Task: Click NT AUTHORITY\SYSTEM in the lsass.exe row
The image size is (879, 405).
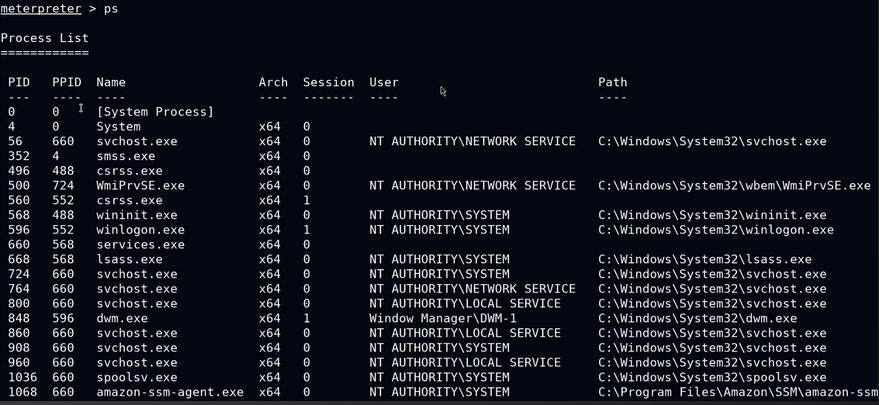Action: [x=439, y=259]
